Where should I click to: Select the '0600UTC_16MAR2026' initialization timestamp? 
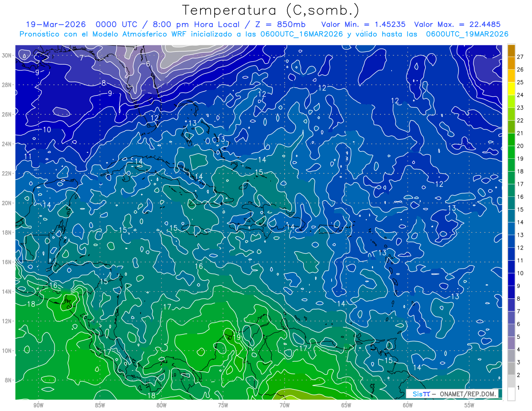[301, 34]
